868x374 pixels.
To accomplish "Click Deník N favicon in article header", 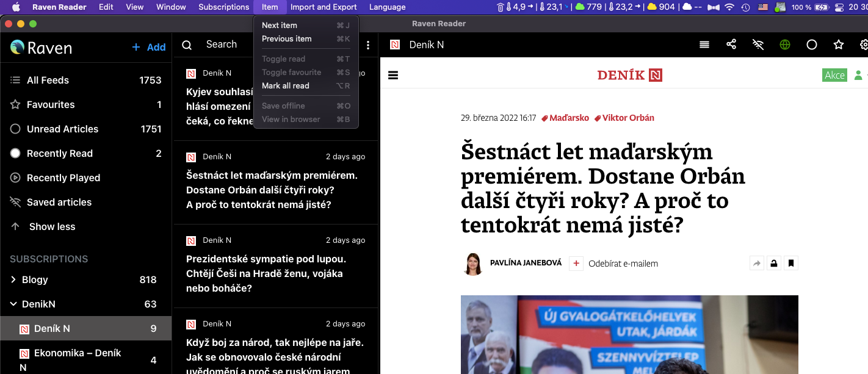I will tap(395, 45).
